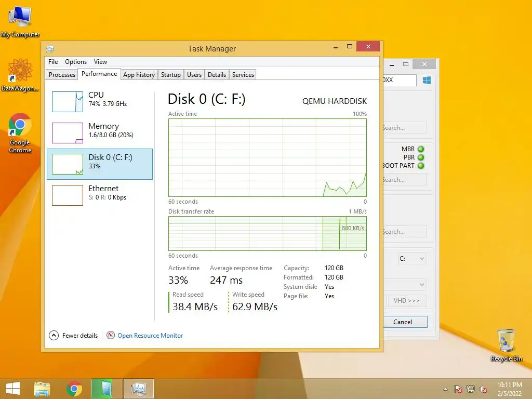Click the Ethernet mini graph thumbnail
This screenshot has height=399, width=532.
68,195
